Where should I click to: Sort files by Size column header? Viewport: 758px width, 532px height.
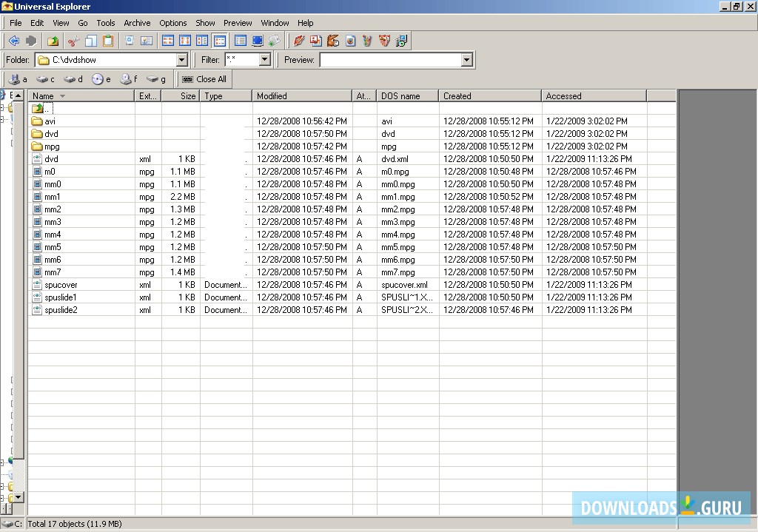point(188,96)
